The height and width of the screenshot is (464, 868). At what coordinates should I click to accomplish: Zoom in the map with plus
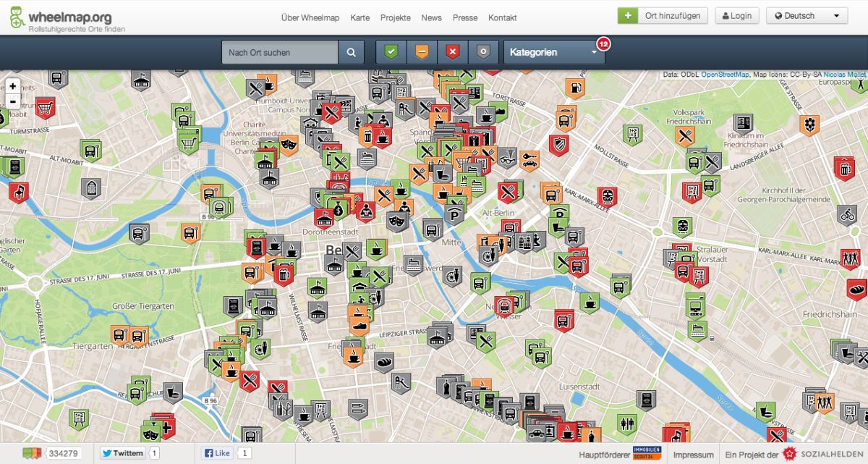tap(12, 86)
